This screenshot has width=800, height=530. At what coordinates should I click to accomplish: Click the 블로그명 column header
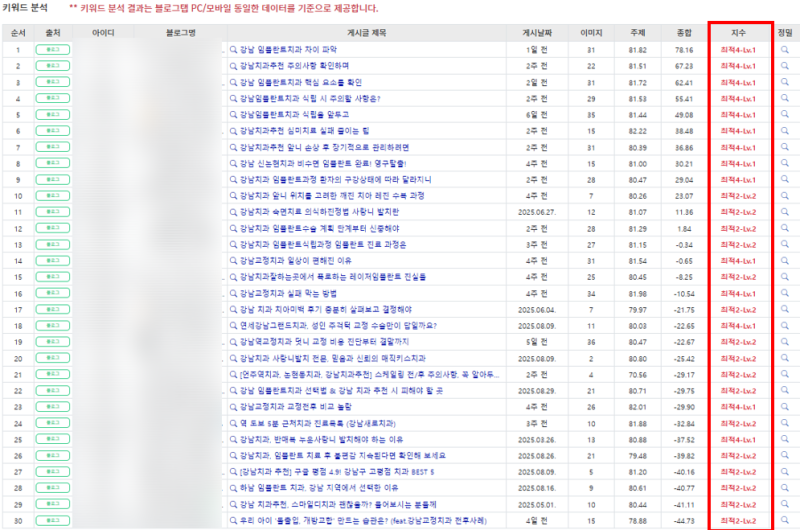coord(181,33)
